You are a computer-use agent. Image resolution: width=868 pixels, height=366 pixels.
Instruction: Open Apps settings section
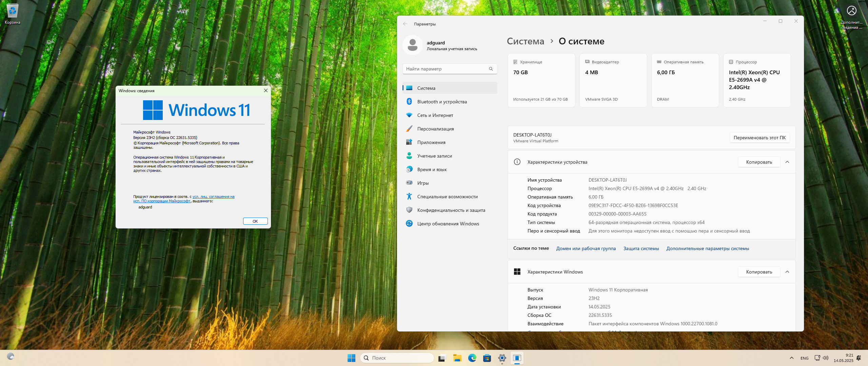tap(450, 142)
